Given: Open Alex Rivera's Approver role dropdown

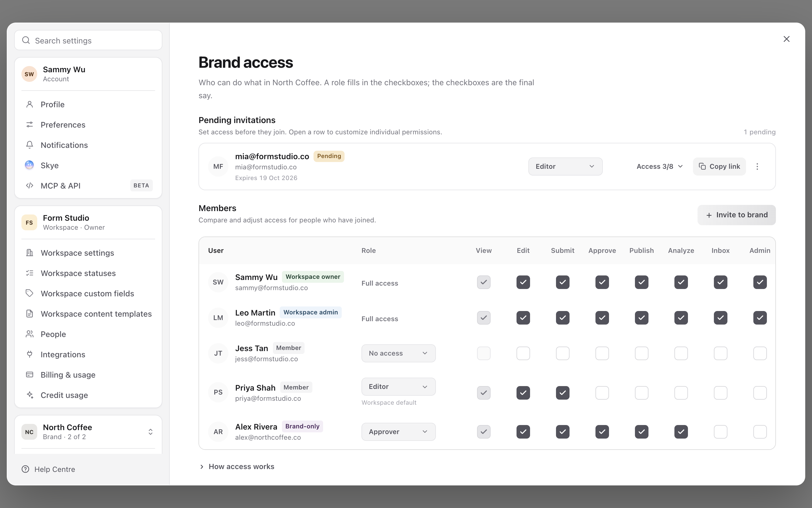Looking at the screenshot, I should click(x=398, y=432).
